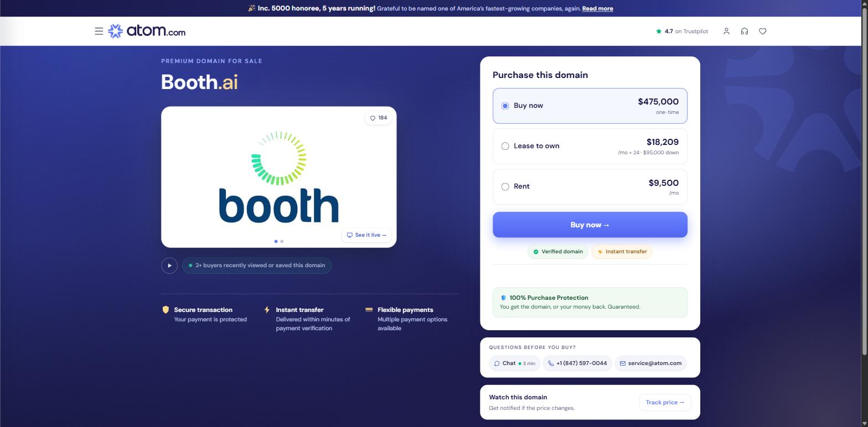Email service@atom.com
The image size is (868, 427).
pos(650,363)
